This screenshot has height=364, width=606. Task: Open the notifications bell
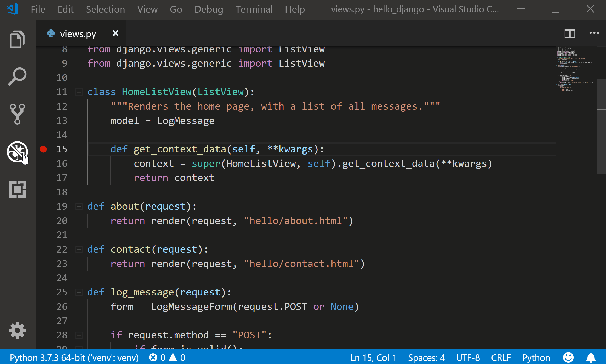591,357
